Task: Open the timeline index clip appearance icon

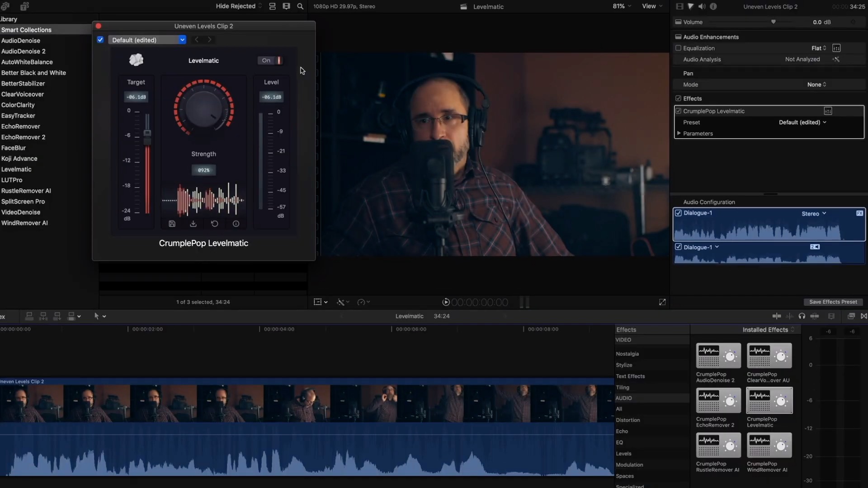Action: [831, 316]
